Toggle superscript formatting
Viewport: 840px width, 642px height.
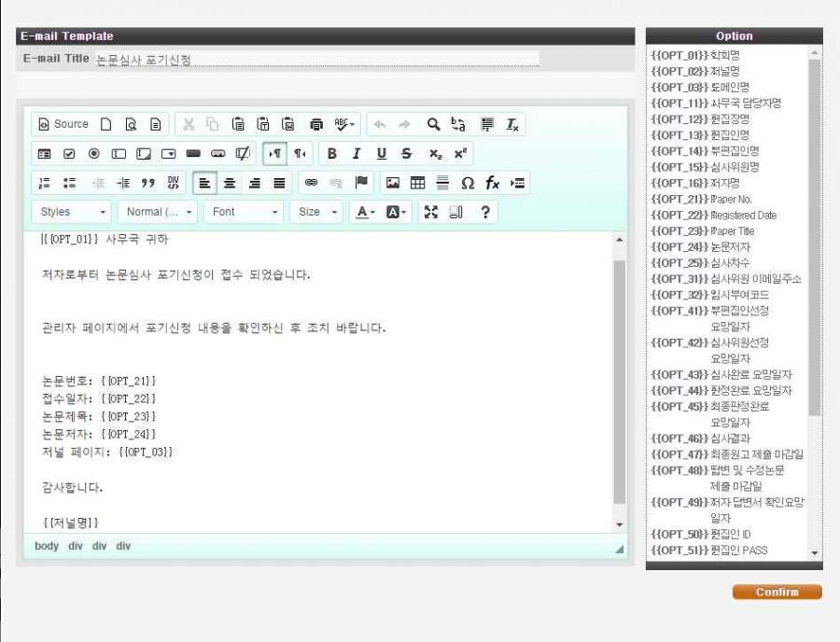(460, 154)
